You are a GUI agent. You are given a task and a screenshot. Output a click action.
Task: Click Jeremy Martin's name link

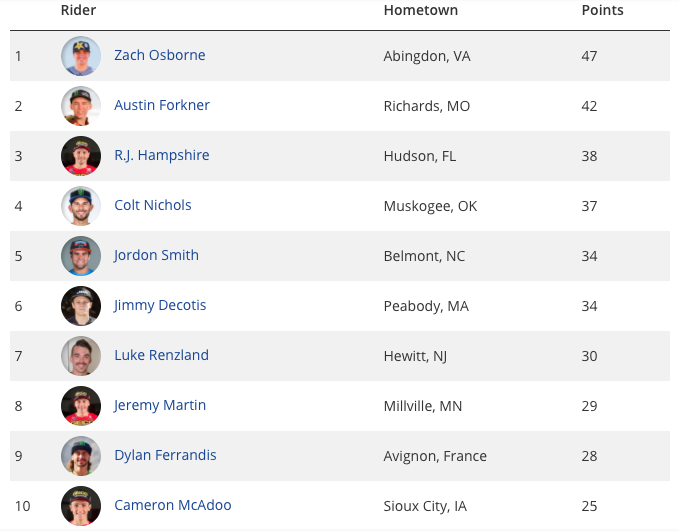click(159, 405)
